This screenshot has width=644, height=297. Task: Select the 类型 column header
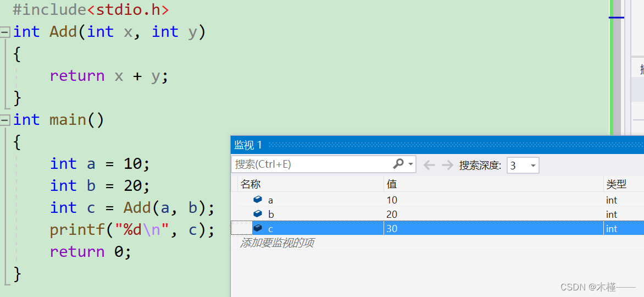tap(624, 184)
